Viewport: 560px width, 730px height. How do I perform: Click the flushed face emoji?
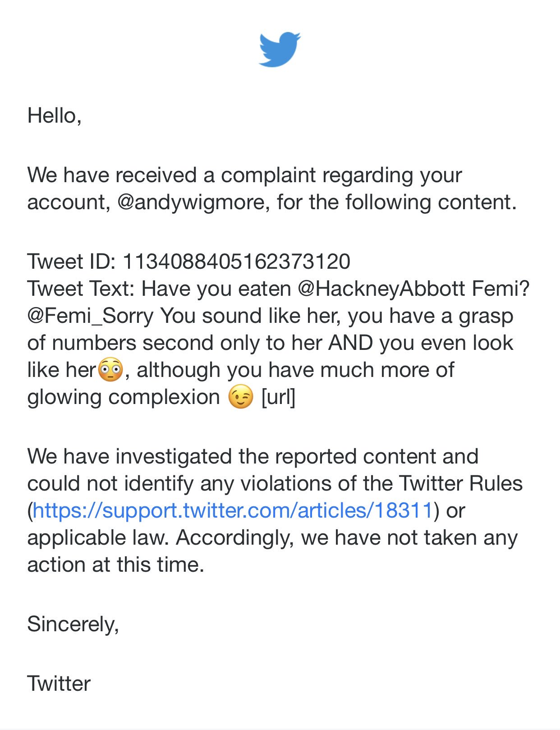[110, 370]
